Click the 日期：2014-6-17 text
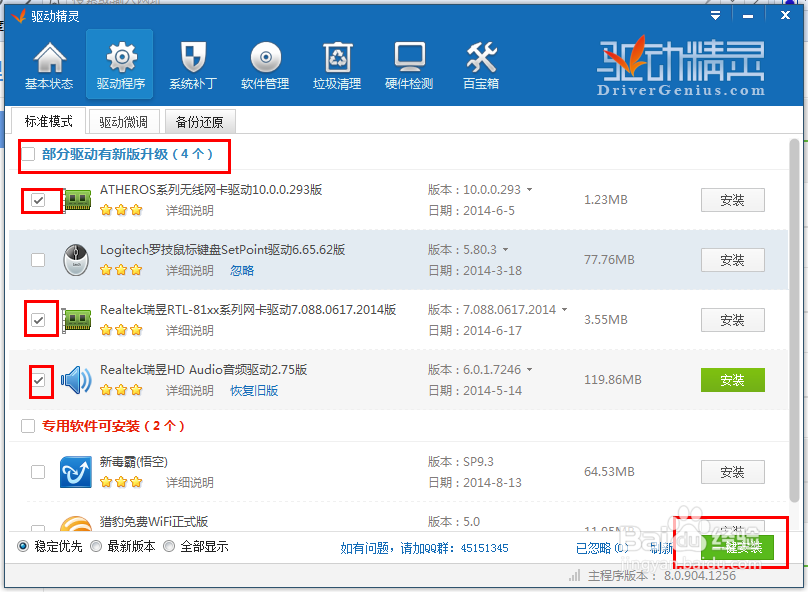This screenshot has width=808, height=592. tap(475, 330)
